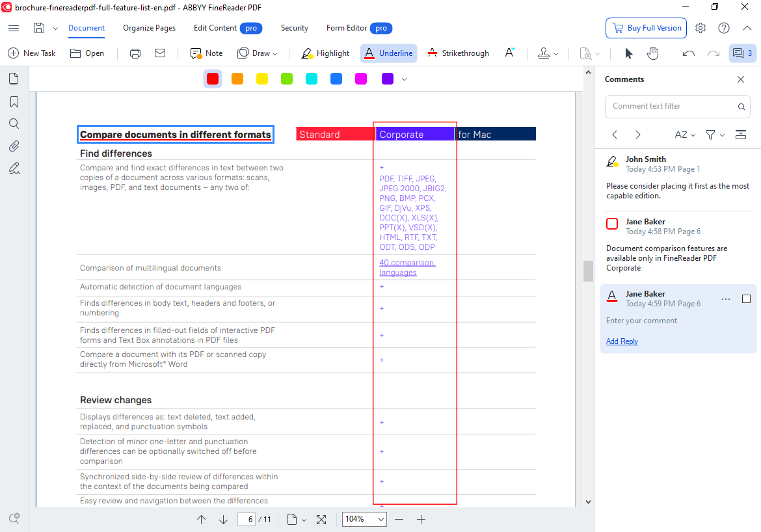The image size is (761, 532).
Task: Print the document with printer icon
Action: (x=135, y=53)
